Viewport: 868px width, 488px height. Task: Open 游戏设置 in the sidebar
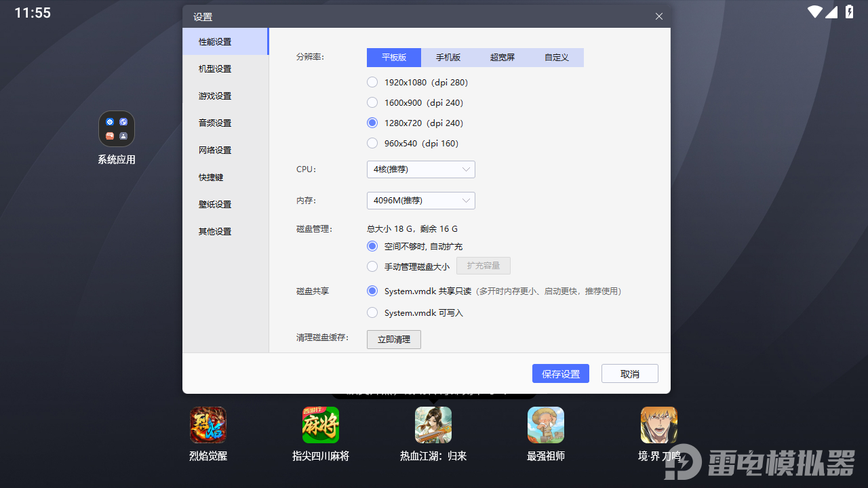click(x=215, y=96)
